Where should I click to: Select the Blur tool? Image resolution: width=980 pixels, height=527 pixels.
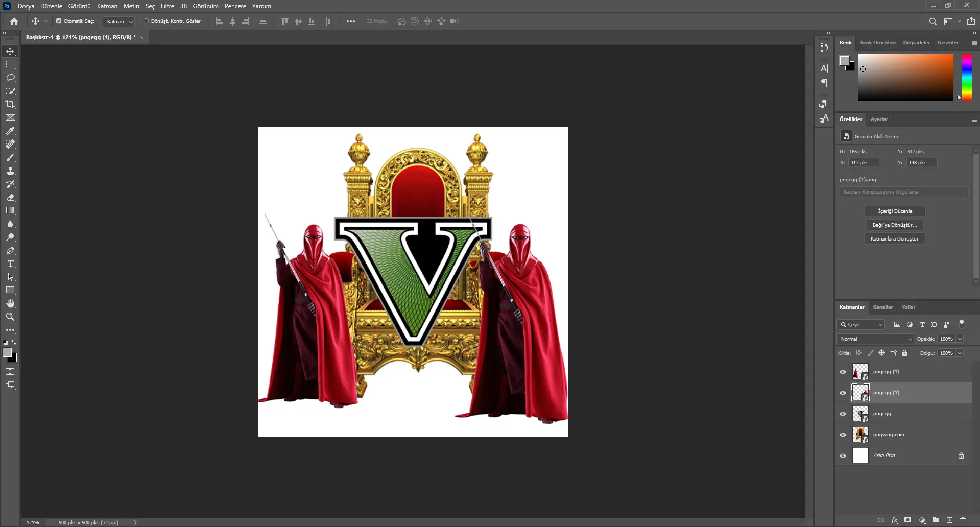[10, 224]
